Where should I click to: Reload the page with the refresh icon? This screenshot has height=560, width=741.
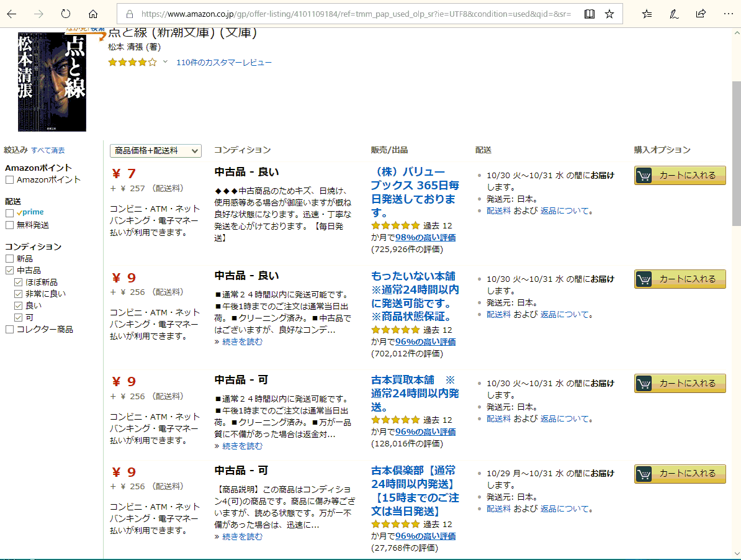(66, 14)
